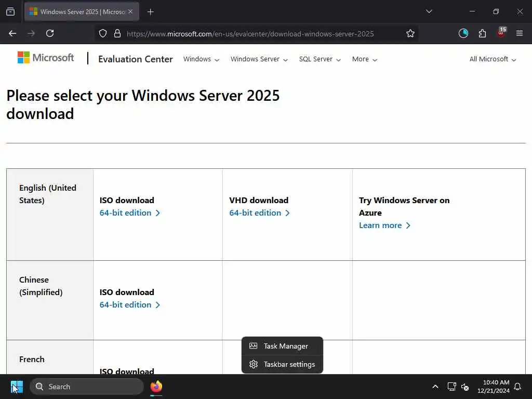Click the Please select your Windows Server 2025 download heading
This screenshot has height=399, width=532.
pos(143,104)
